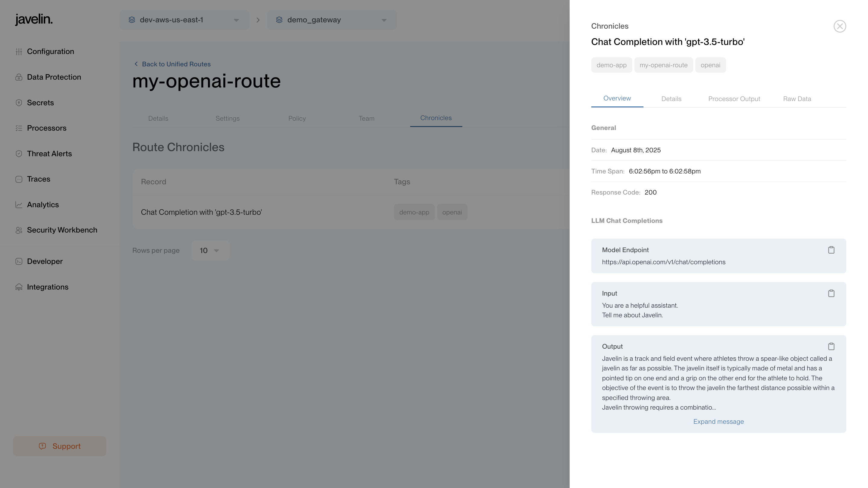
Task: Select the route Policy tab
Action: [297, 118]
